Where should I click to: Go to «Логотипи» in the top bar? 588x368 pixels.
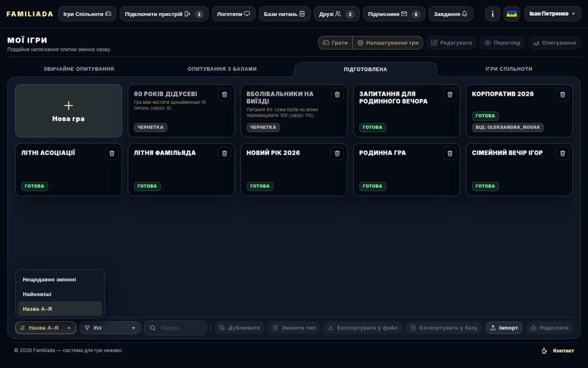pos(234,14)
